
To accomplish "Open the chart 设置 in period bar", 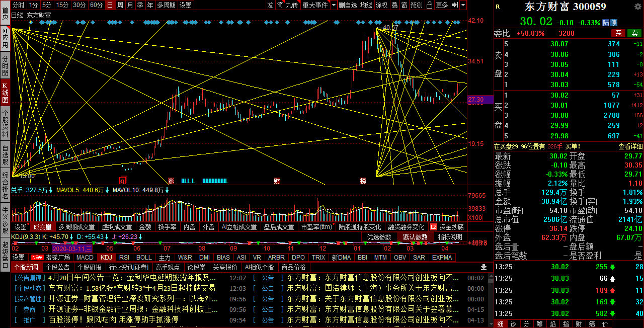I will pyautogui.click(x=185, y=5).
